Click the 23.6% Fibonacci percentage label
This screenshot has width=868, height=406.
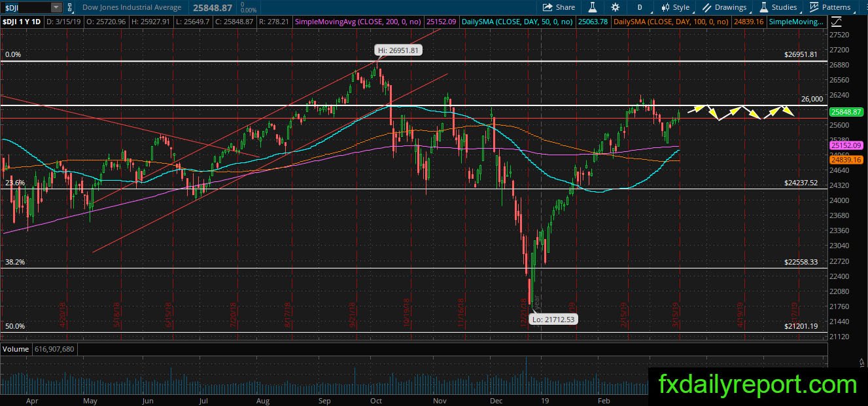coord(14,183)
